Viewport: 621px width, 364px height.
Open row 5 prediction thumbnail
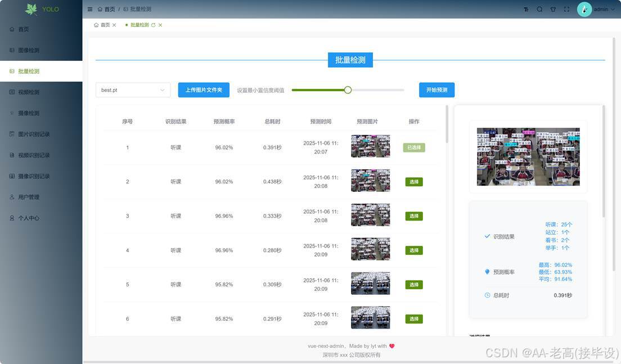[370, 283]
